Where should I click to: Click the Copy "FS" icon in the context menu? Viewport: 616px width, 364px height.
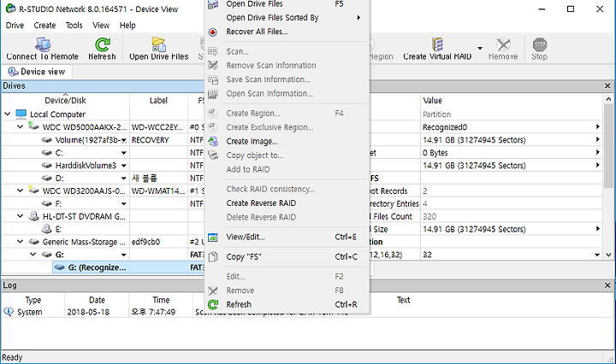tap(213, 257)
